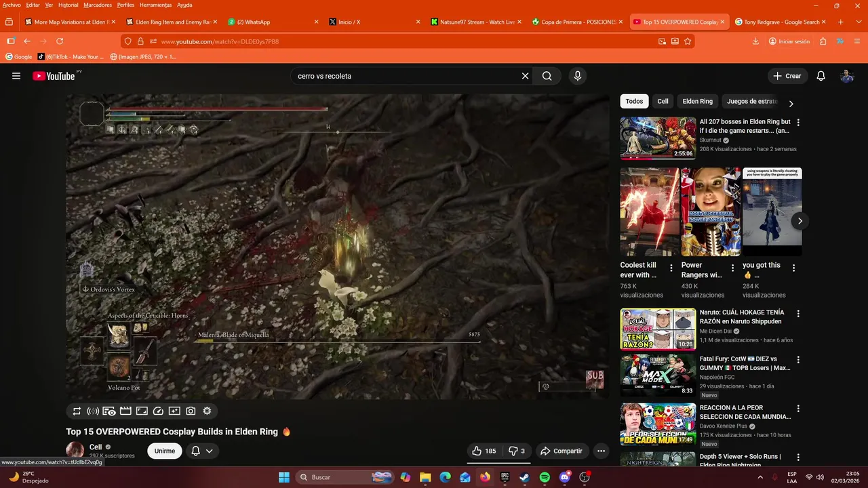The width and height of the screenshot is (868, 488).
Task: Reload the page with the refresh icon
Action: pyautogui.click(x=60, y=41)
